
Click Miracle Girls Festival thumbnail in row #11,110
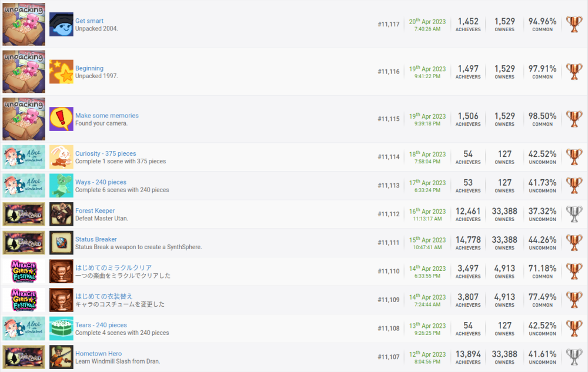[x=24, y=272]
